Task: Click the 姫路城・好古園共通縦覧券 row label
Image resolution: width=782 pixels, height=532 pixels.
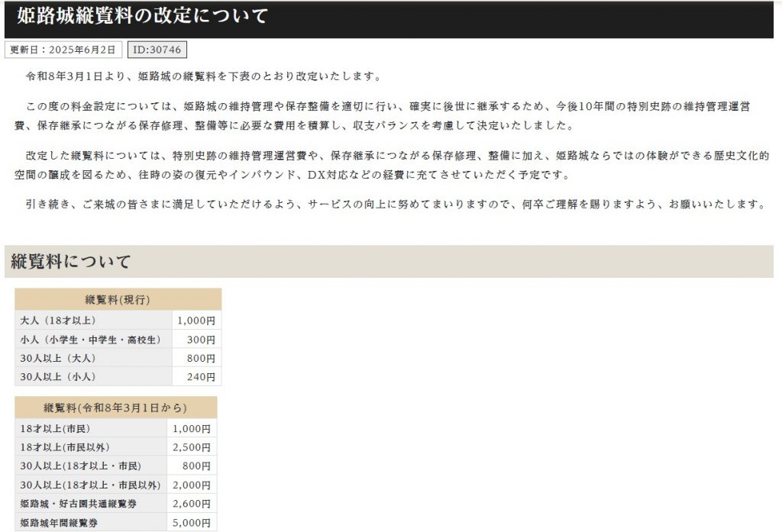Action: (78, 504)
